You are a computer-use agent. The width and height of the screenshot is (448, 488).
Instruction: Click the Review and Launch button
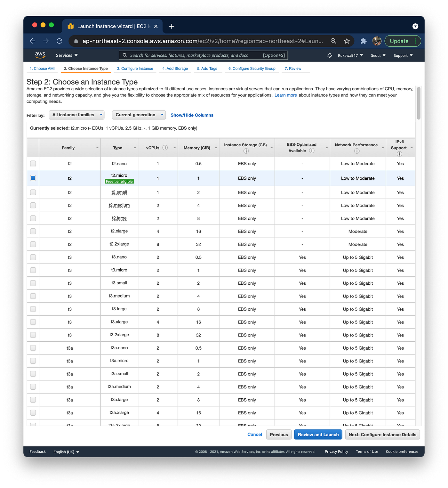point(318,435)
